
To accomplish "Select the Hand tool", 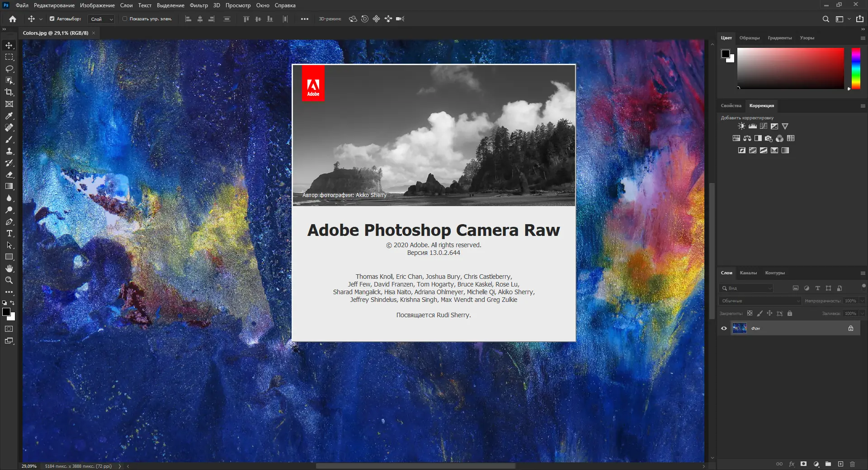I will coord(9,268).
